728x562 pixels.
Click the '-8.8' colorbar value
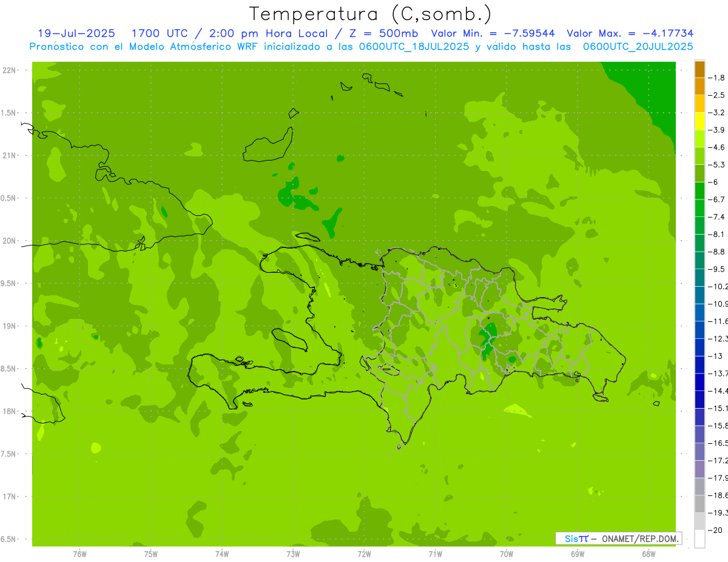click(718, 252)
